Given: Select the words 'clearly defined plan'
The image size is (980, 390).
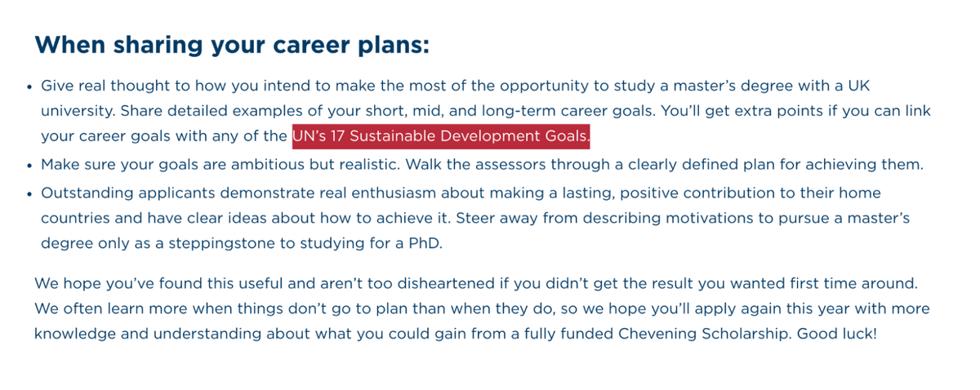Looking at the screenshot, I should (x=702, y=164).
